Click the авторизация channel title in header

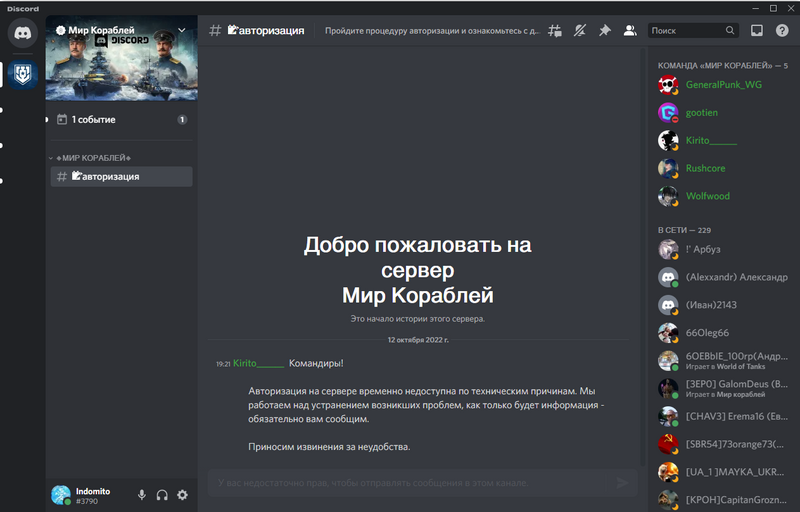(x=266, y=31)
